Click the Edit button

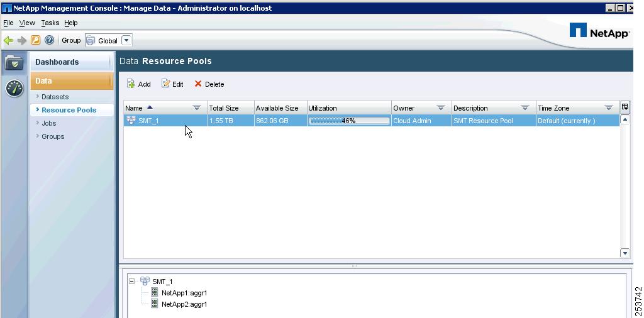tap(172, 84)
